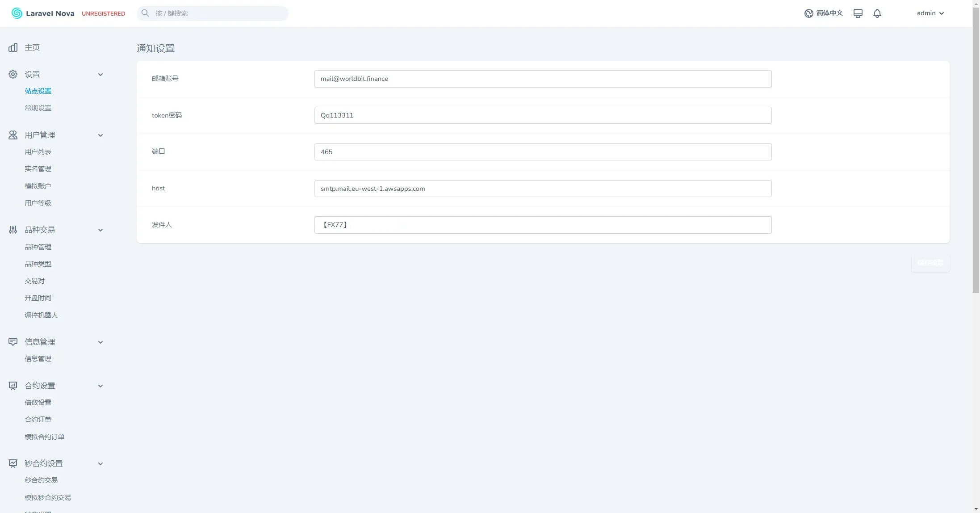
Task: Click the Laravel Nova logo icon
Action: [x=17, y=13]
